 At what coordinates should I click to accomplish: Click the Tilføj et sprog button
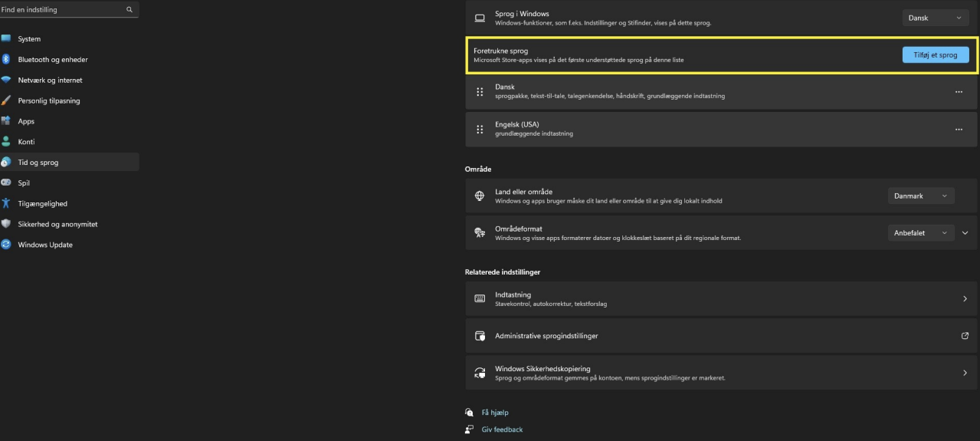[936, 54]
